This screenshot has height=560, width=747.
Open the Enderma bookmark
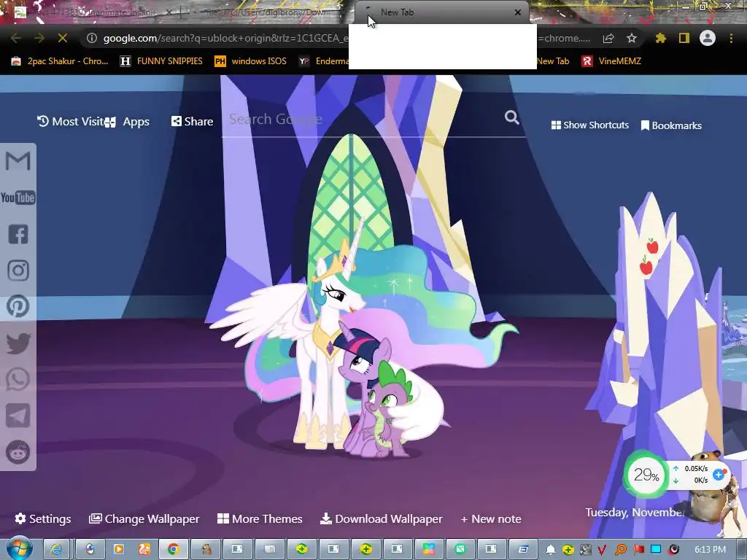[x=324, y=61]
